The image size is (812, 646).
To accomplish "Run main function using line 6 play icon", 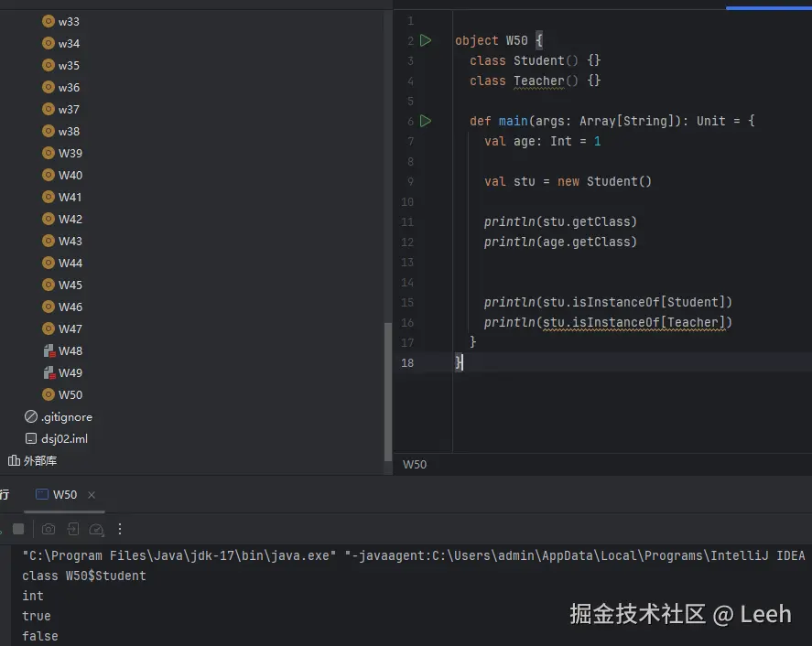I will coord(426,121).
